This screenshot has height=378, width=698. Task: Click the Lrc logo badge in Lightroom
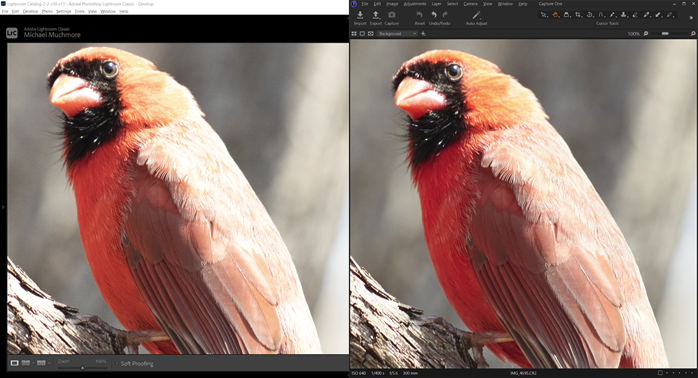(x=12, y=33)
